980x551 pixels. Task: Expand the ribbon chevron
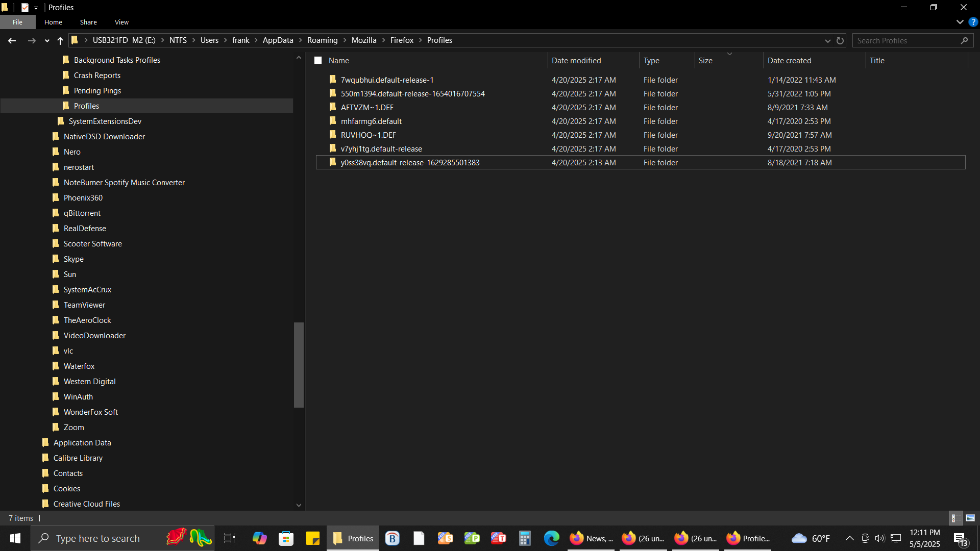pos(960,22)
